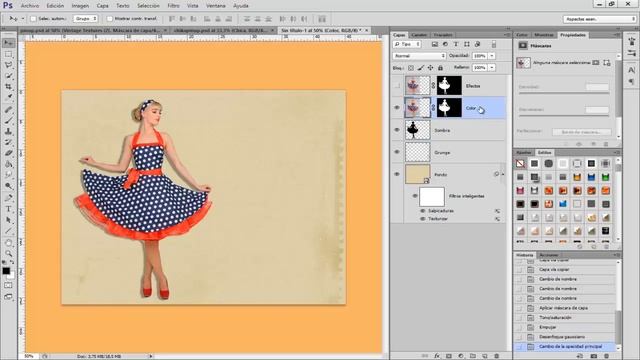Open the Normal blend mode dropdown

[x=419, y=56]
